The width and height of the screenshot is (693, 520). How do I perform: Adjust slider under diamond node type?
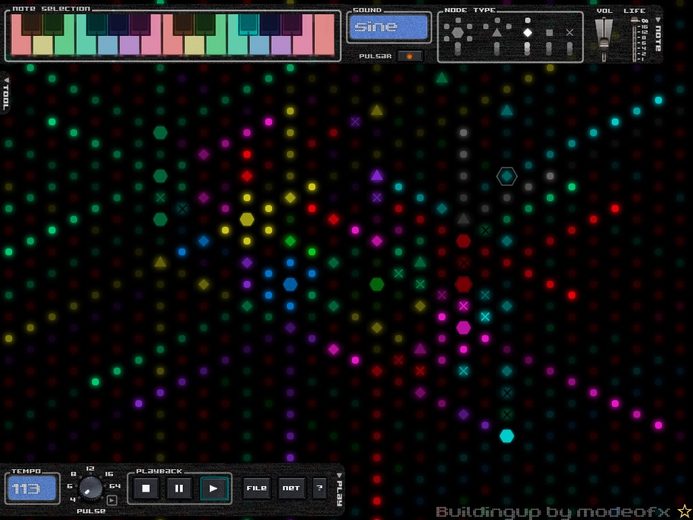click(527, 49)
